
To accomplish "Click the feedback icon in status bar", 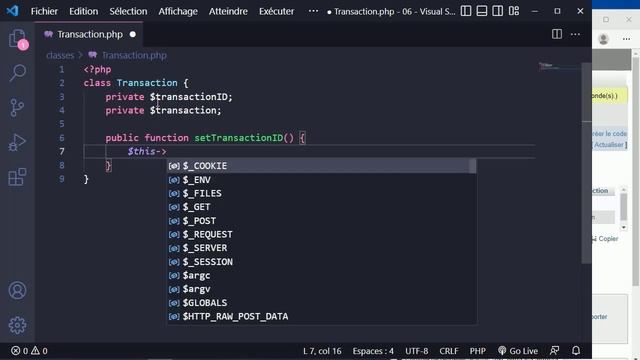I will pos(554,351).
